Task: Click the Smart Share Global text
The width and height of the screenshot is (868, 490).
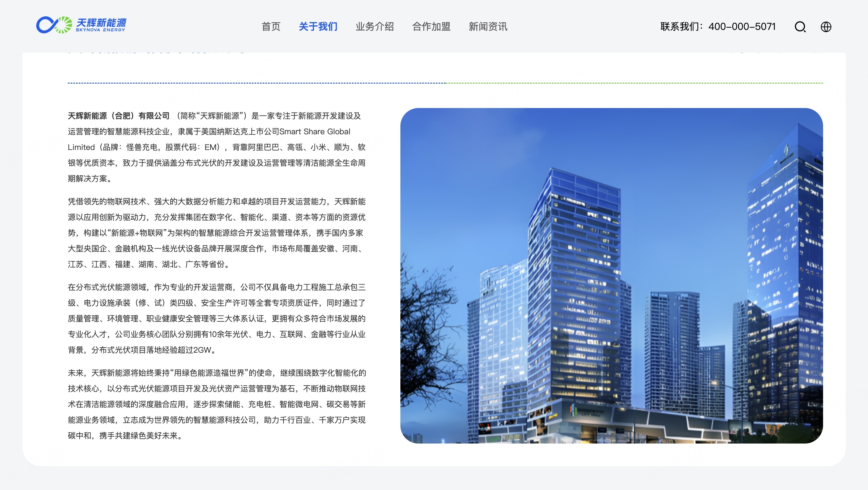Action: coord(315,132)
